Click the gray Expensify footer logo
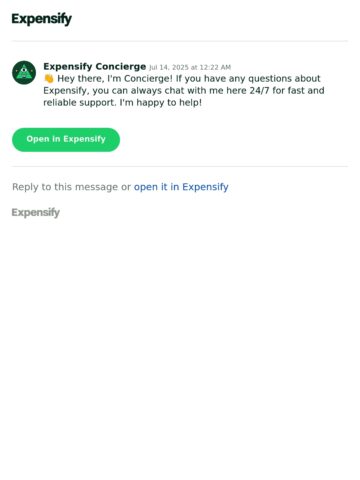Viewport: 360px width, 480px height. point(36,212)
